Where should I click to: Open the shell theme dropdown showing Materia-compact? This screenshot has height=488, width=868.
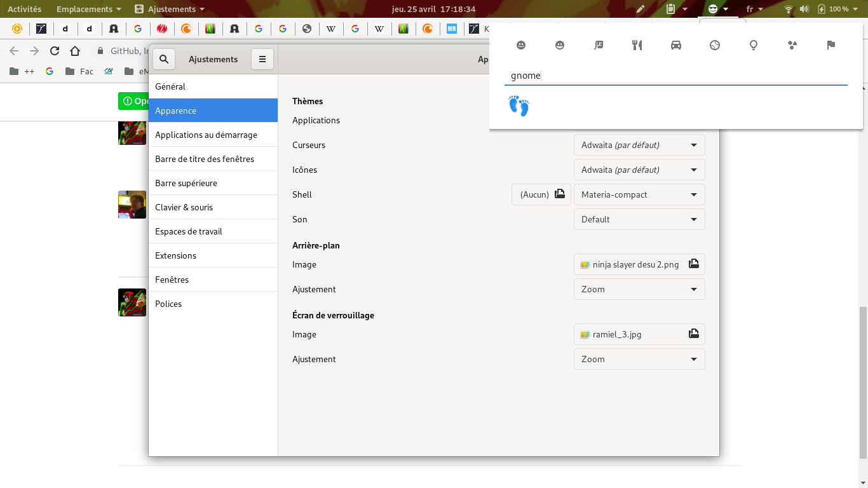(639, 194)
